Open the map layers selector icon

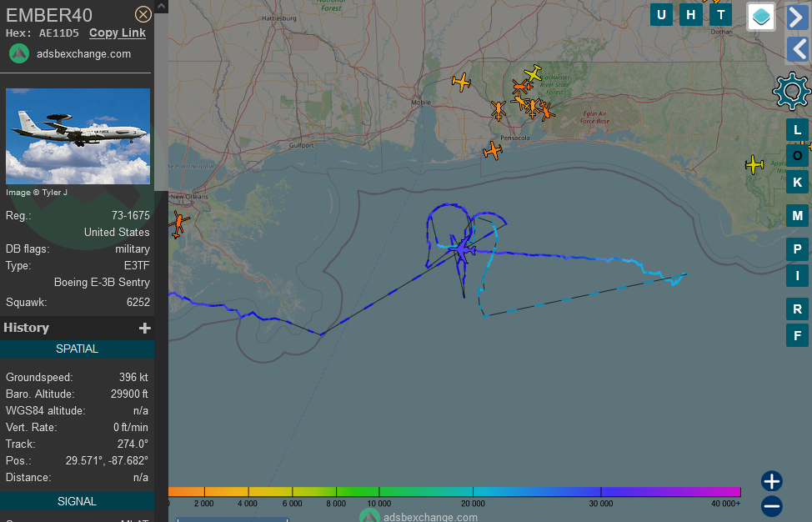tap(761, 17)
